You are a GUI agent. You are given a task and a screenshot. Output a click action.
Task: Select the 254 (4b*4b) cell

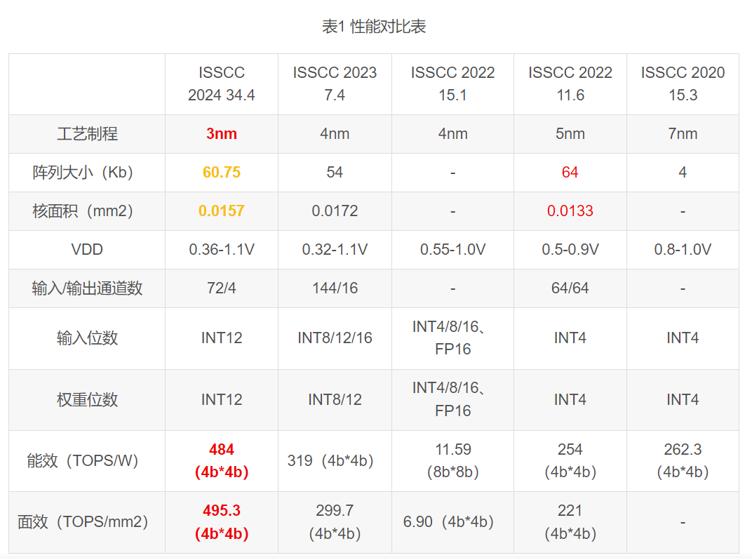pos(570,461)
